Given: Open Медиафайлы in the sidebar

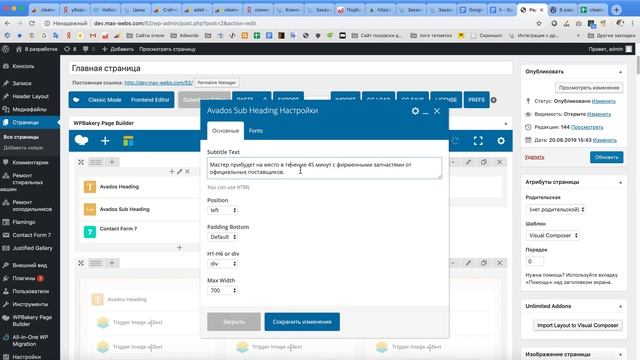Looking at the screenshot, I should (30, 109).
